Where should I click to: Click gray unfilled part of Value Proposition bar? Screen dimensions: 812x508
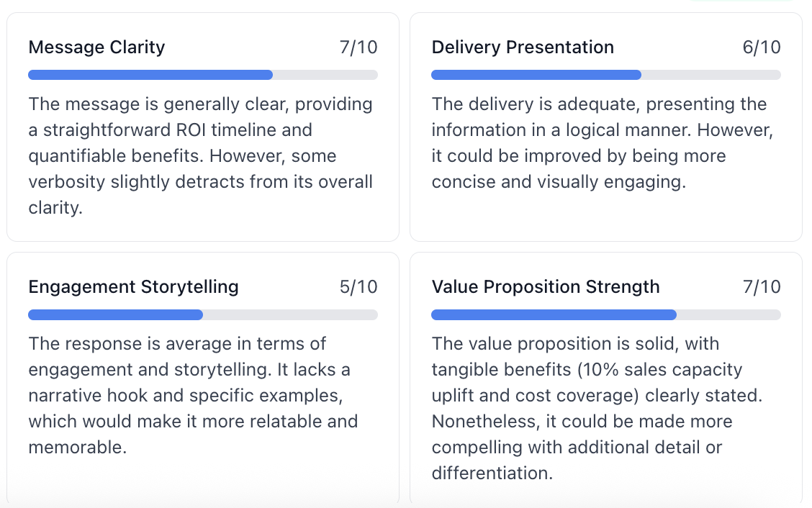(728, 314)
